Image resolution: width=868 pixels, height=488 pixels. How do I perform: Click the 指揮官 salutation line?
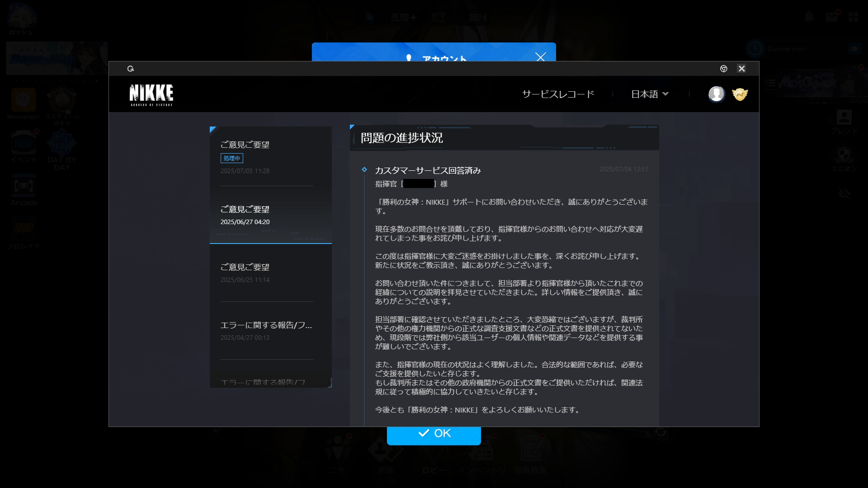[x=411, y=184]
